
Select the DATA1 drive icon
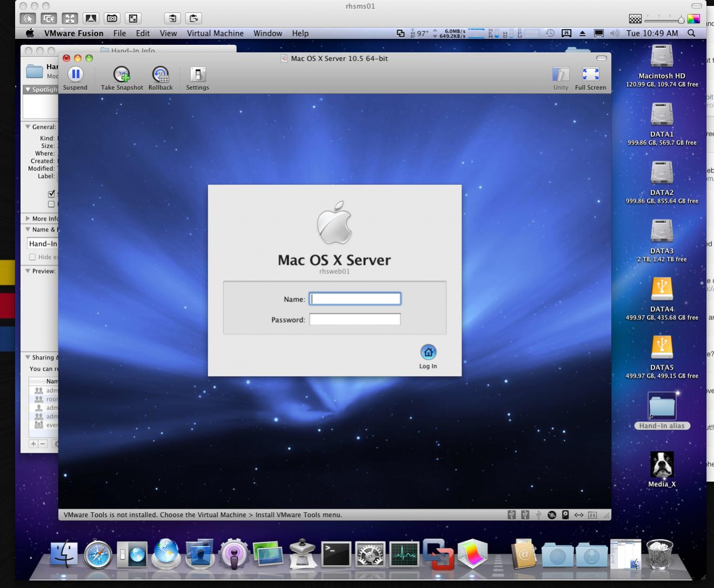tap(662, 115)
